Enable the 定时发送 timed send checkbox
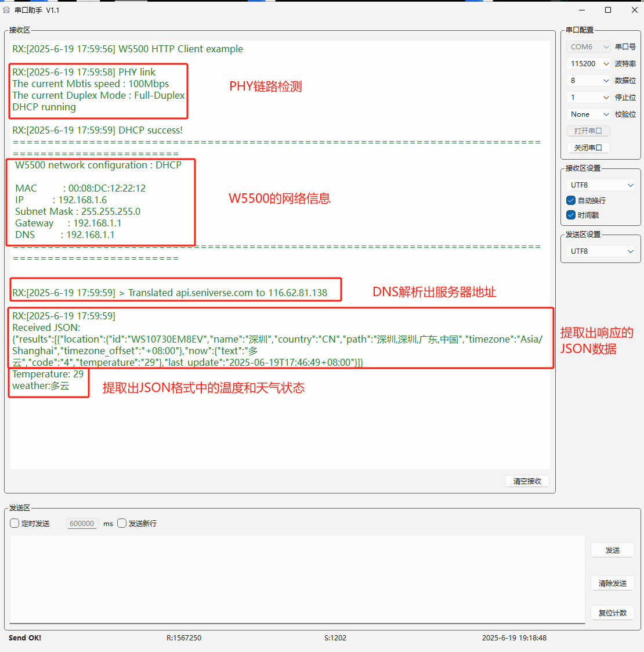The height and width of the screenshot is (652, 644). tap(15, 523)
